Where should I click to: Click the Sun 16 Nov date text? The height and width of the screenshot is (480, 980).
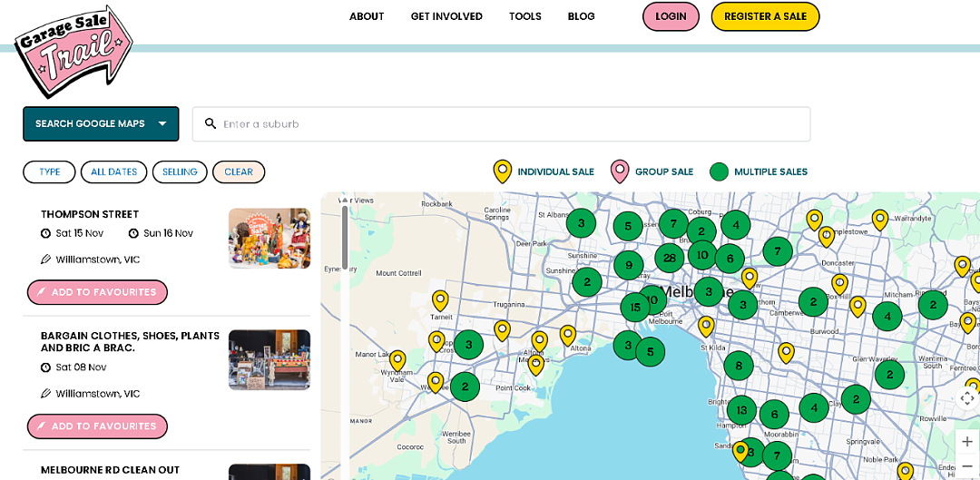(x=168, y=233)
